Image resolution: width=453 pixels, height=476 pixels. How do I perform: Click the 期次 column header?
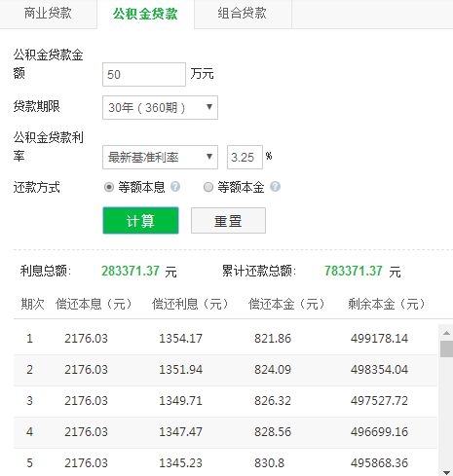point(32,304)
